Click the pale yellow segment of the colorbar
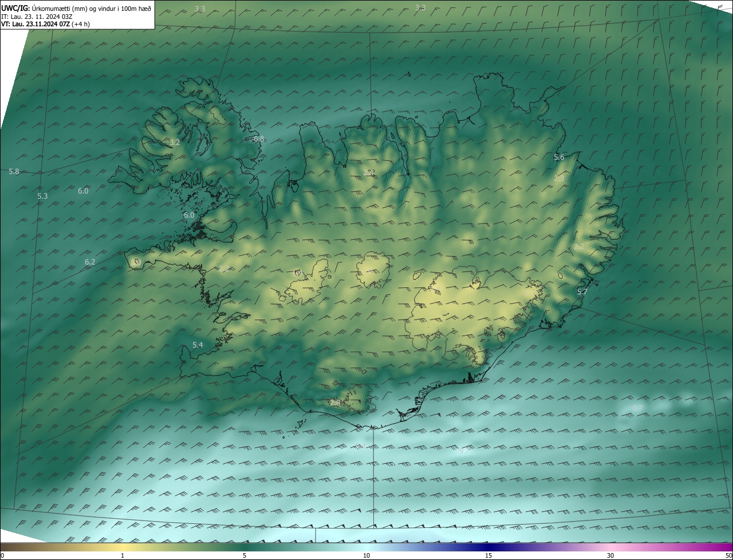Viewport: 733px width, 560px height. pos(123,547)
